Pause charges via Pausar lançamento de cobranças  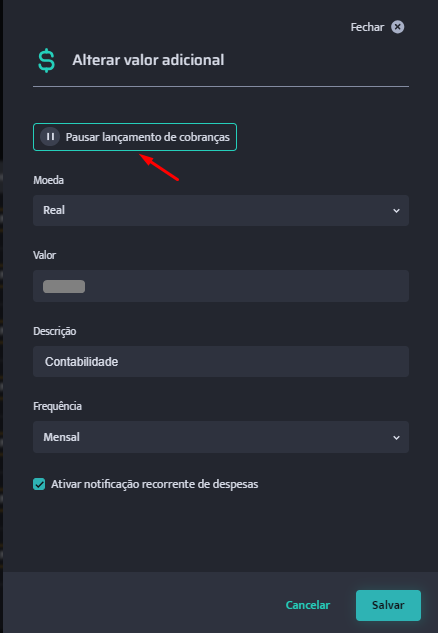[135, 137]
